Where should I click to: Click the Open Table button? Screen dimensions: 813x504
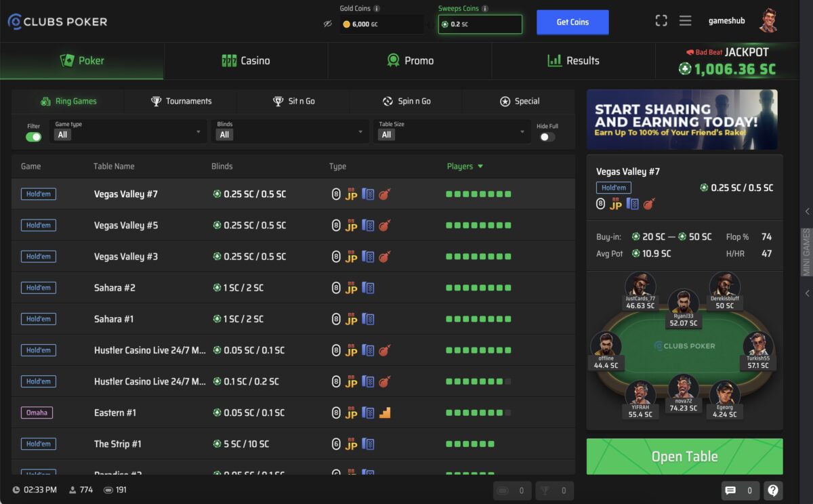pyautogui.click(x=684, y=457)
